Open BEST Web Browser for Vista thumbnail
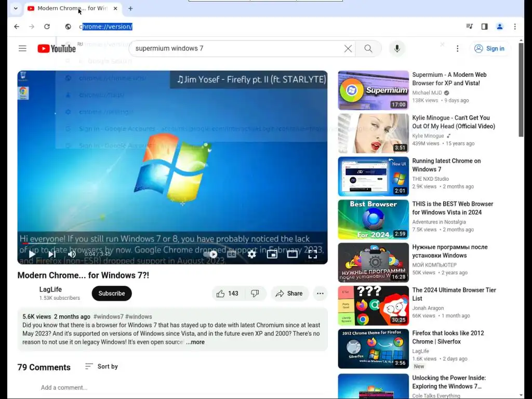 (373, 220)
